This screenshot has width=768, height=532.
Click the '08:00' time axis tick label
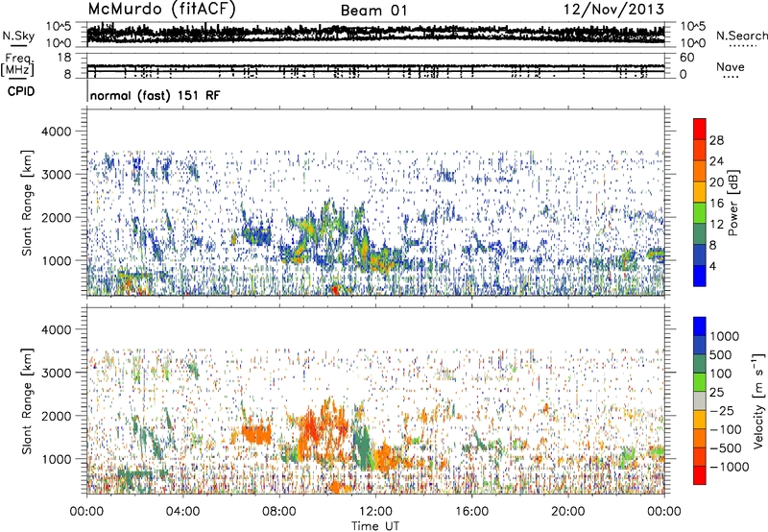[279, 512]
